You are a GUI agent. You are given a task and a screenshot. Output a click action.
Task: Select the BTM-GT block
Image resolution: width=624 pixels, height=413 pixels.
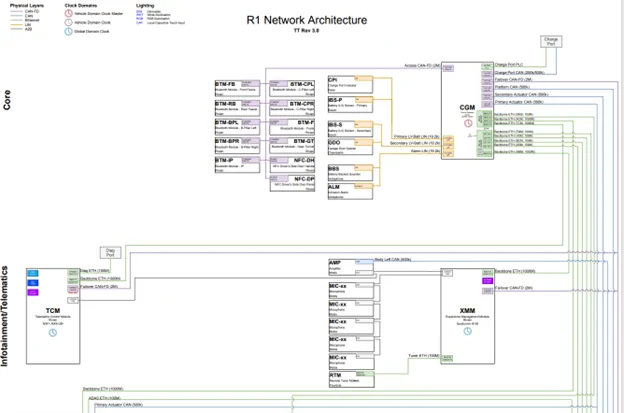coord(292,146)
